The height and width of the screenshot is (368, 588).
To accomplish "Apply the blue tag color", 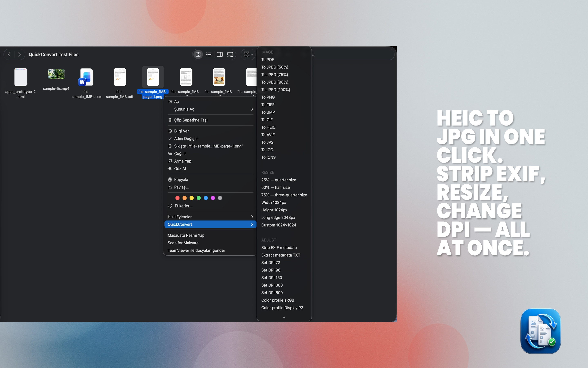I will tap(206, 198).
